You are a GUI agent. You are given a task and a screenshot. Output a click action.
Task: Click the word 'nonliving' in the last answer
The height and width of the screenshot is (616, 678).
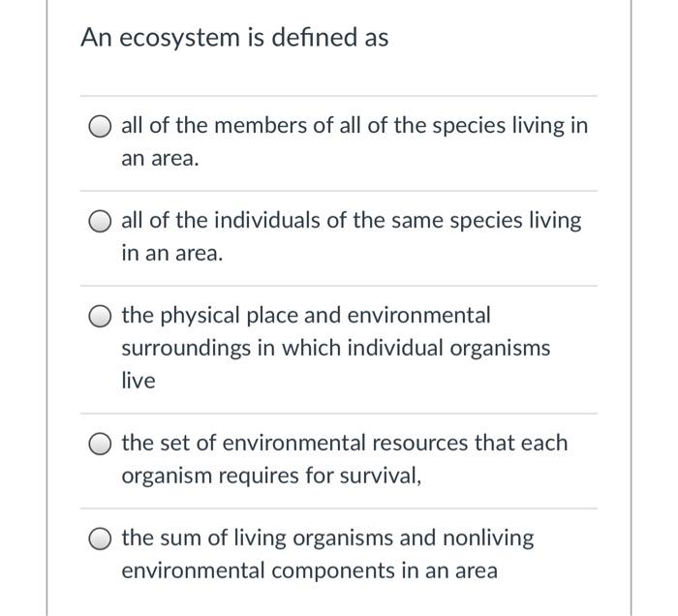tap(488, 539)
